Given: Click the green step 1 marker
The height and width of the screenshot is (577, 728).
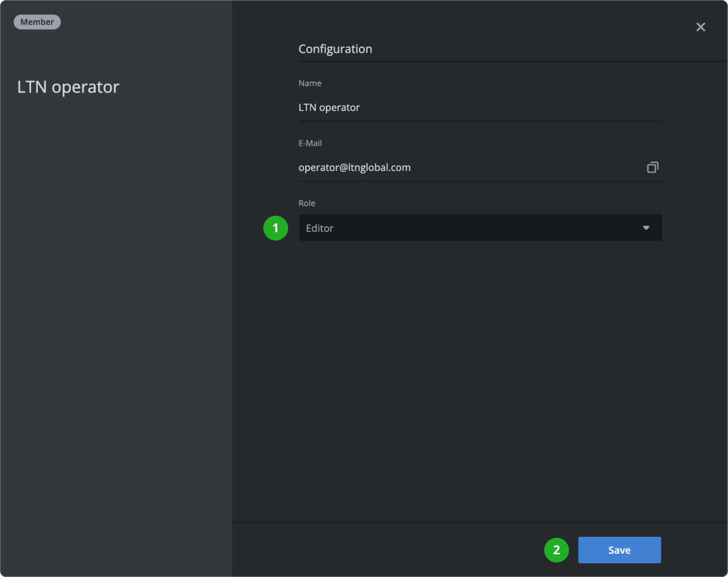Looking at the screenshot, I should (276, 228).
